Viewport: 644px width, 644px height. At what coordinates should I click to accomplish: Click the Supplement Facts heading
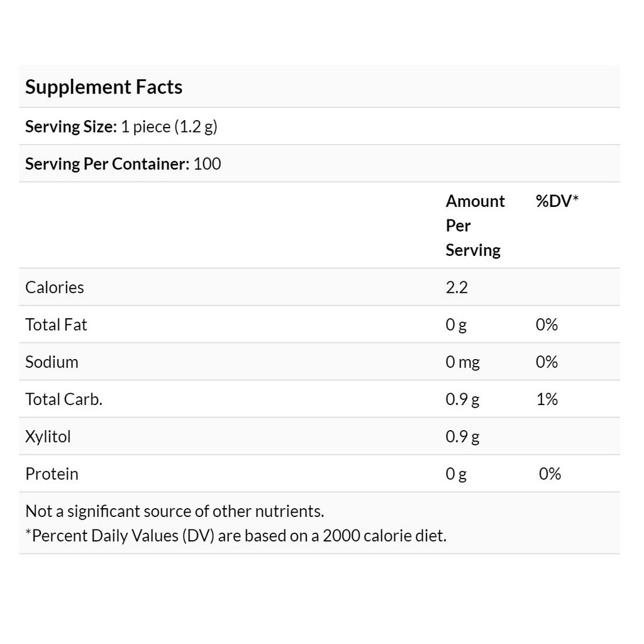104,87
